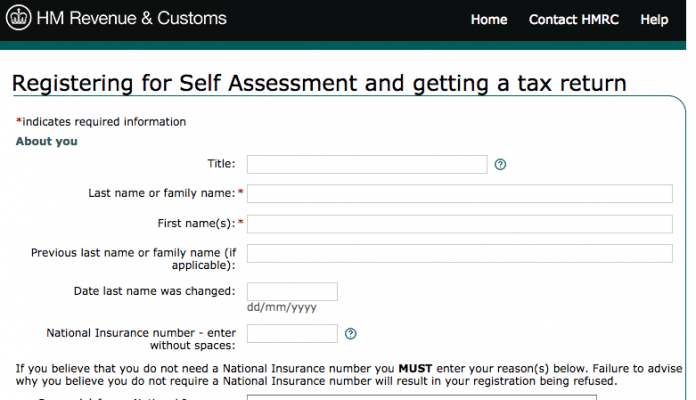Screen dimensions: 696x400
Task: Click the 'Registering for Self Assessment' page heading
Action: (x=319, y=83)
